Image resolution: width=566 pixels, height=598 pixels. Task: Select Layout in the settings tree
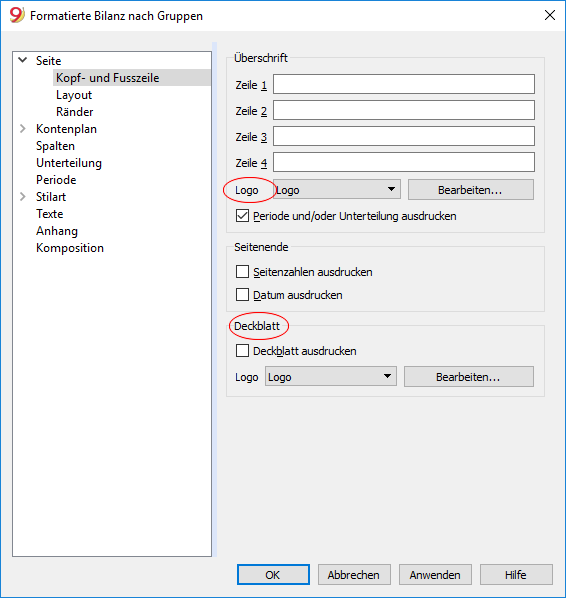click(x=74, y=95)
